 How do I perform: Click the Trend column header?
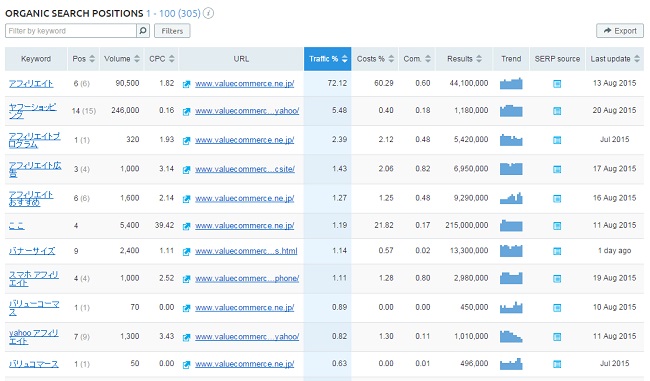click(511, 59)
